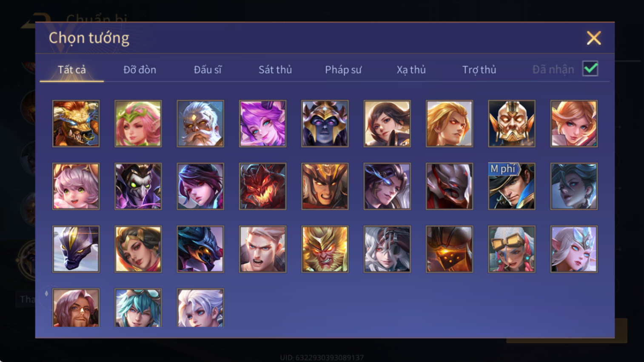Select the golden lion beast hero portrait
The height and width of the screenshot is (362, 644).
[76, 124]
